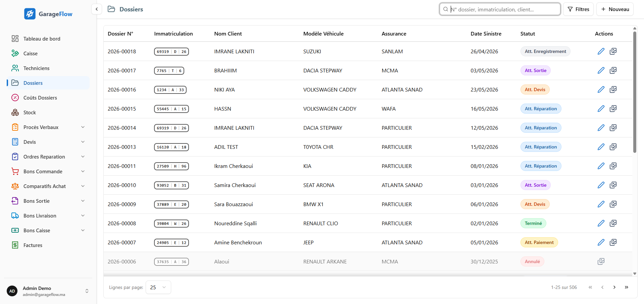
Task: Click the GarageFlow logo icon
Action: pyautogui.click(x=30, y=14)
